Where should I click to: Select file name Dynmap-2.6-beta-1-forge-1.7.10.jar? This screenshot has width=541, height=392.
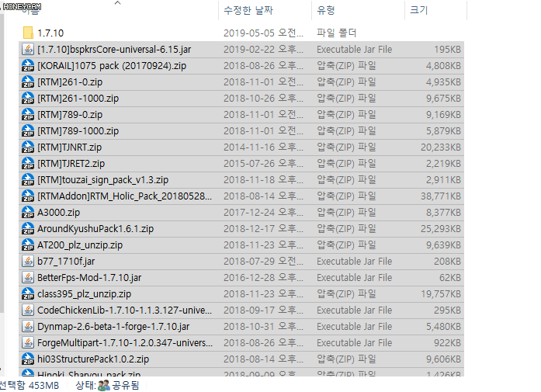(x=113, y=327)
